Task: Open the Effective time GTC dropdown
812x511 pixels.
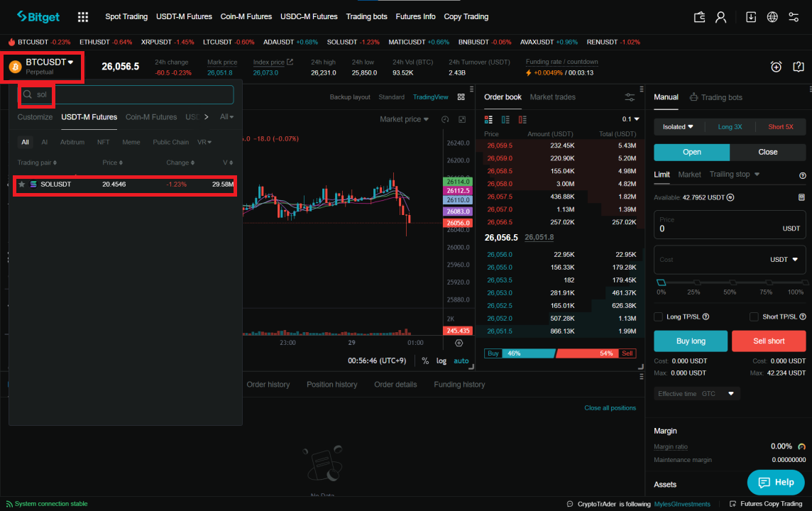Action: click(x=696, y=393)
